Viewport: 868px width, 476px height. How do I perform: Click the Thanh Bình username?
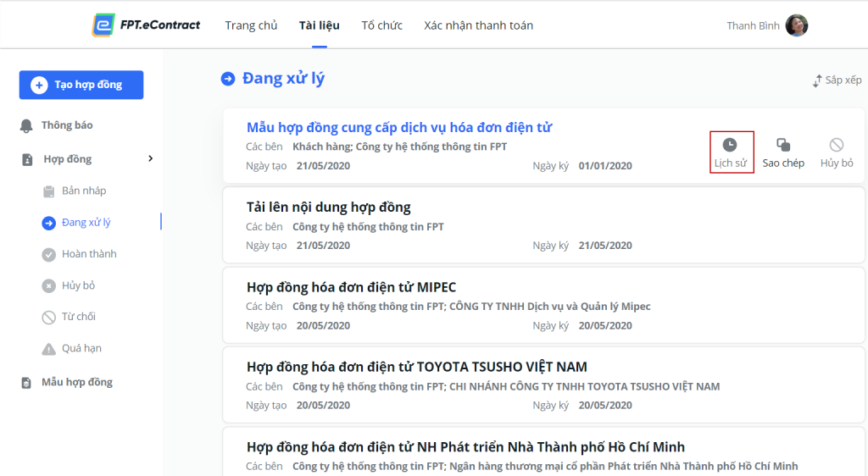753,25
